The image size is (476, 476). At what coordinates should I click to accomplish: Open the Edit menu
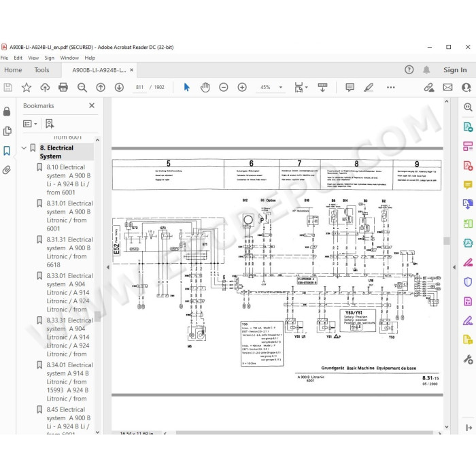(18, 58)
